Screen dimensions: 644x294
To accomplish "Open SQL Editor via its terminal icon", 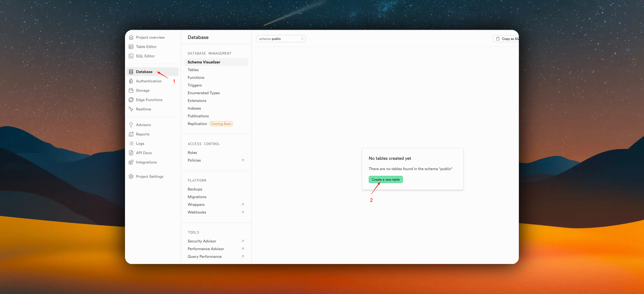I will pos(131,56).
